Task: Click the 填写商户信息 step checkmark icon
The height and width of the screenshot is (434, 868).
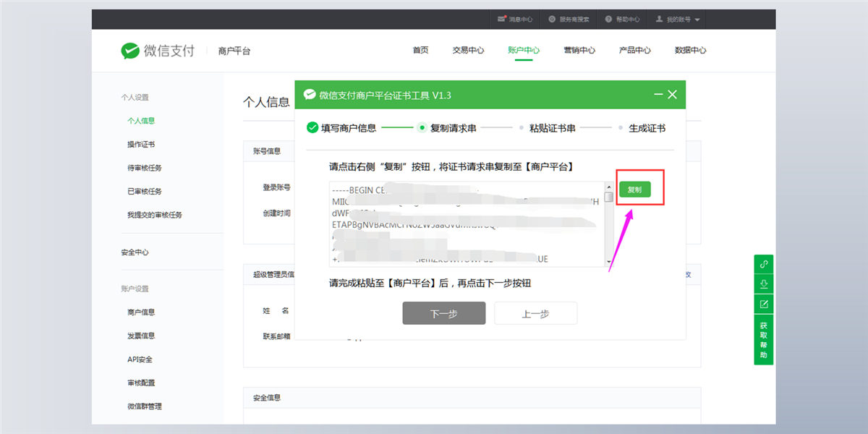Action: [x=312, y=127]
